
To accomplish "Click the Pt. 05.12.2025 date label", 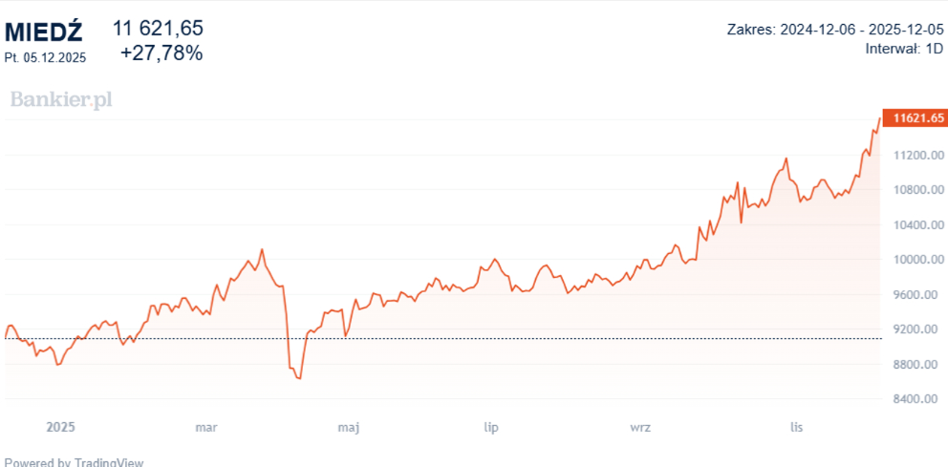I will 45,57.
